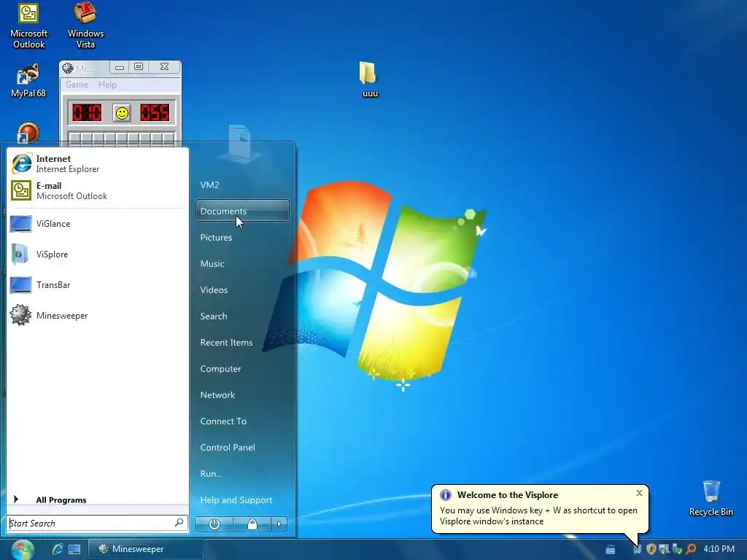Open Pictures from the Start menu
This screenshot has width=747, height=560.
point(242,237)
